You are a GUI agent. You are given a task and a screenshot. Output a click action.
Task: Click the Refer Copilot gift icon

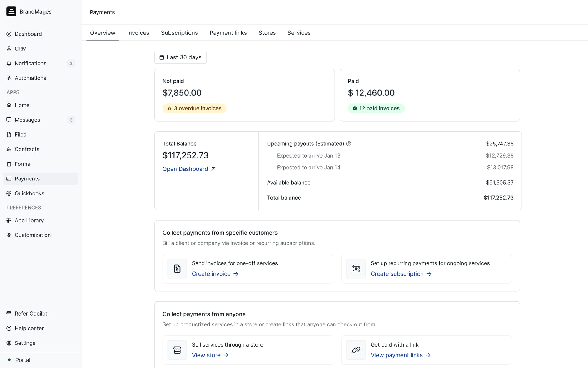pos(9,314)
